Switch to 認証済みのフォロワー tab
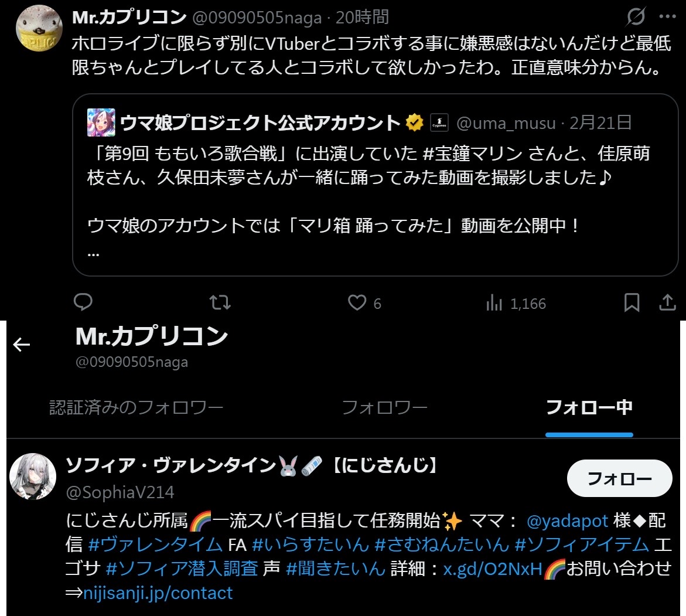This screenshot has width=686, height=616. 136,407
